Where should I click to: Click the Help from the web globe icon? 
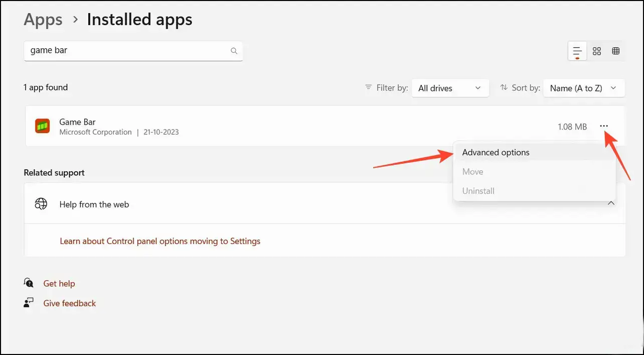point(41,204)
